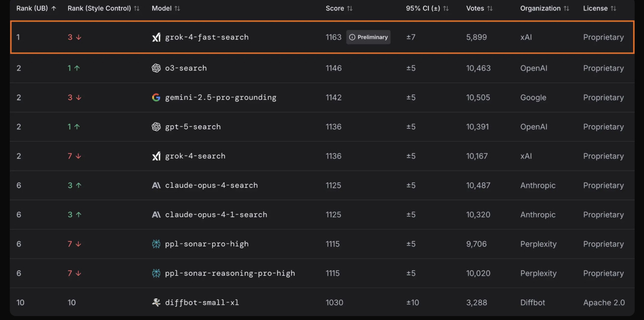Open the gpt-5-search model name

pos(193,127)
